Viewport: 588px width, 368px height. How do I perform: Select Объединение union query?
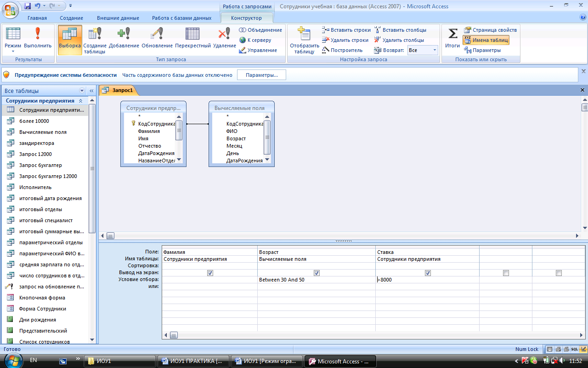point(260,30)
